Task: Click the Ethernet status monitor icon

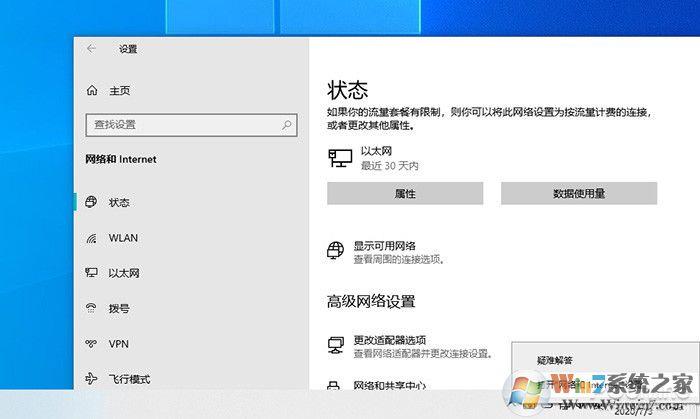Action: pos(340,158)
